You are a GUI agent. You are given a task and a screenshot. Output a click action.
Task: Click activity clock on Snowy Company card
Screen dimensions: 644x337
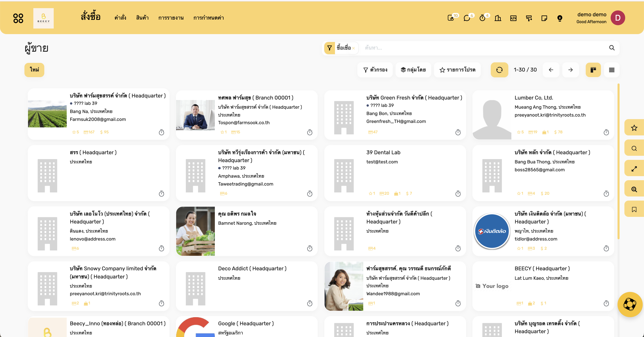162,303
